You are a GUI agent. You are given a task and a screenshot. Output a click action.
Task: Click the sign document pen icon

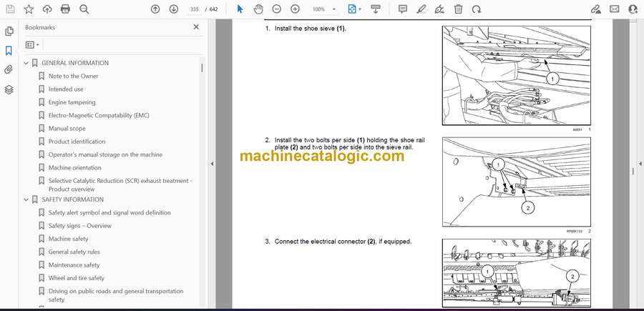(439, 9)
